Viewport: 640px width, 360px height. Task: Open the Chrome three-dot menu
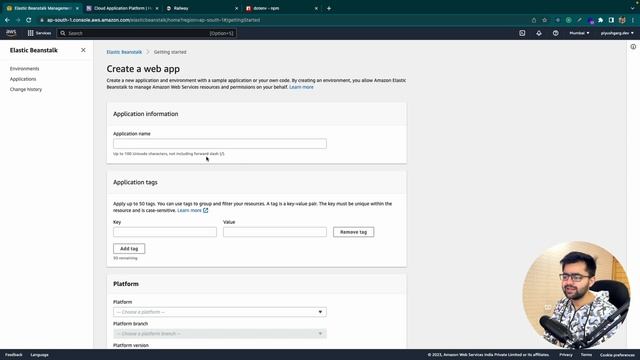coord(633,20)
